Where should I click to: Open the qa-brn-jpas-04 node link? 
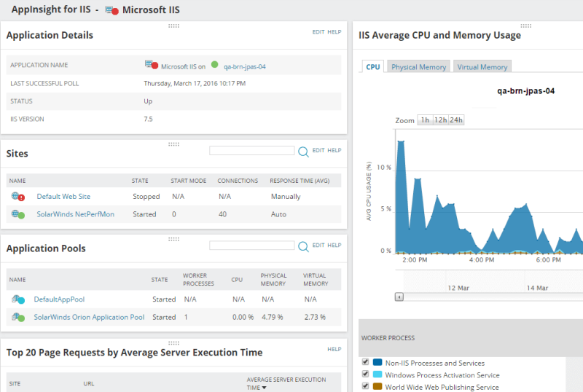[245, 66]
